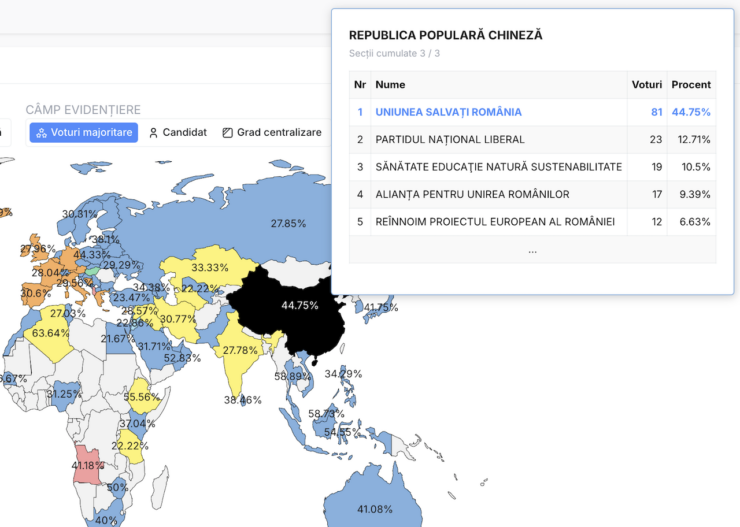Click Sri Lanka labeled 38.46% on the map
This screenshot has height=527, width=740.
244,401
